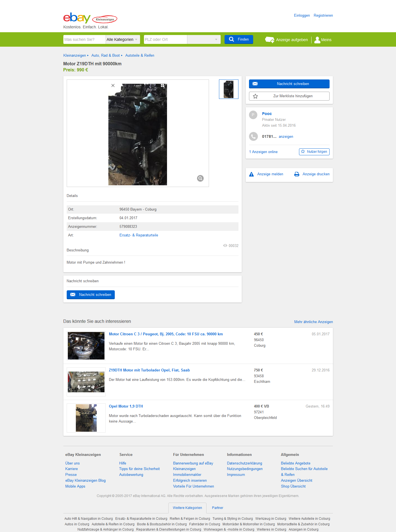Click the Was suchen Sie search field
396x532 pixels.
point(84,39)
